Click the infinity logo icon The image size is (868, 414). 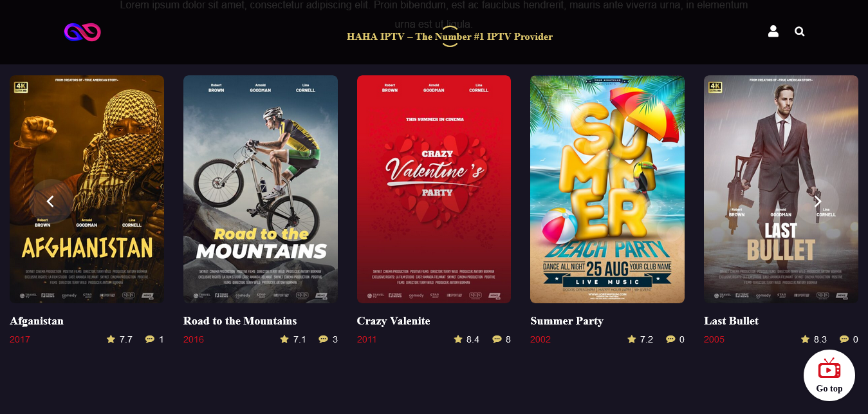tap(82, 32)
